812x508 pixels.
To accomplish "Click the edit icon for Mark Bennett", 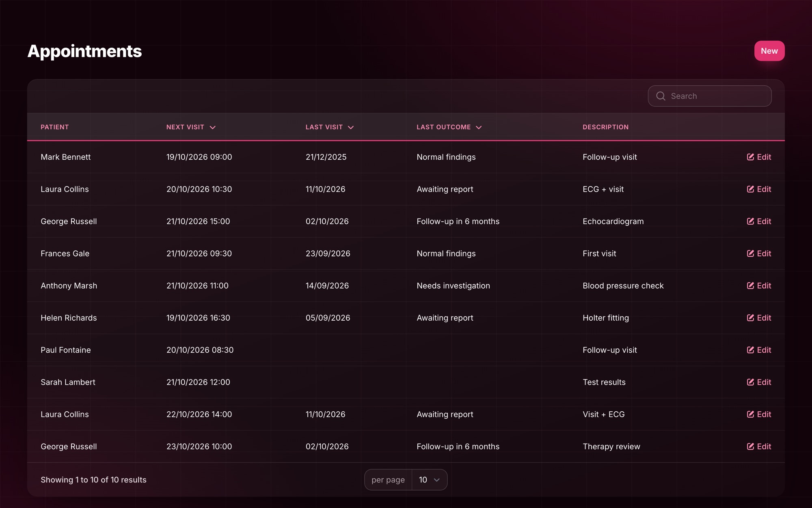I will point(750,157).
